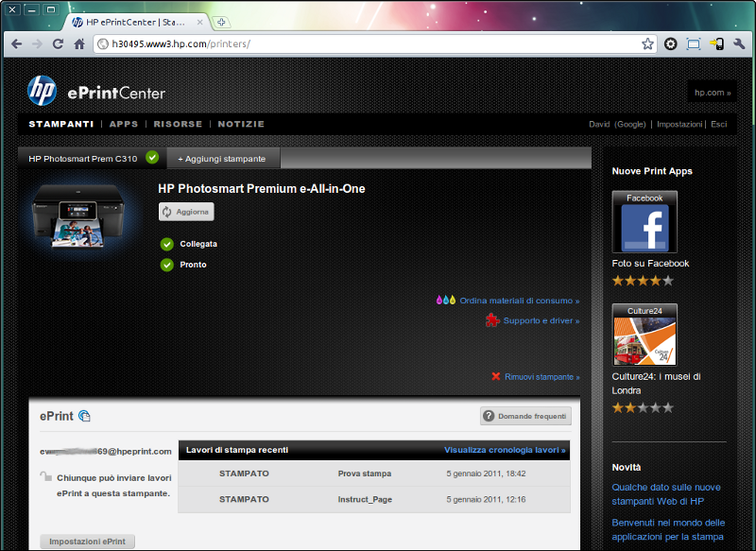Viewport: 756px width, 551px height.
Task: Open Impostazioni account link
Action: (x=679, y=124)
